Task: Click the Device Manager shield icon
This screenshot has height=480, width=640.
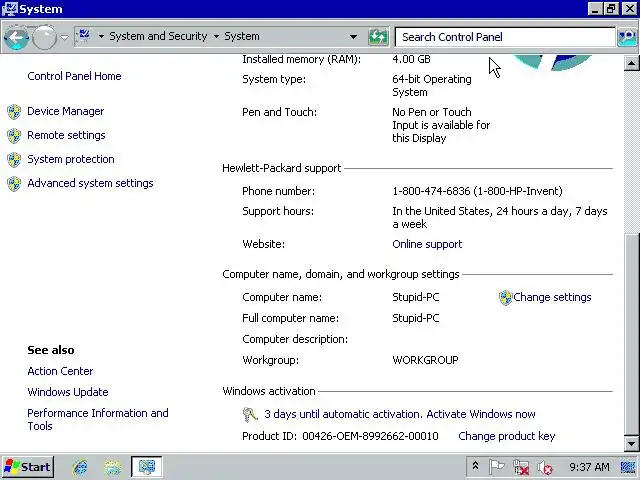Action: [14, 111]
